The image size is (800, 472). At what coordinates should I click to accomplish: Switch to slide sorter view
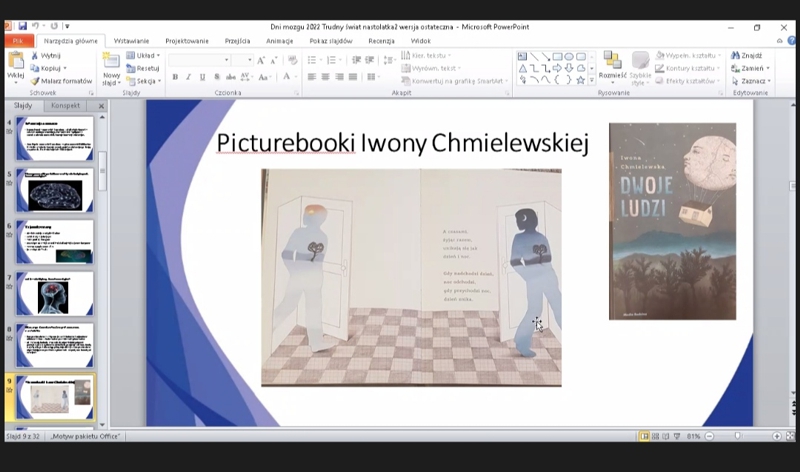(656, 436)
